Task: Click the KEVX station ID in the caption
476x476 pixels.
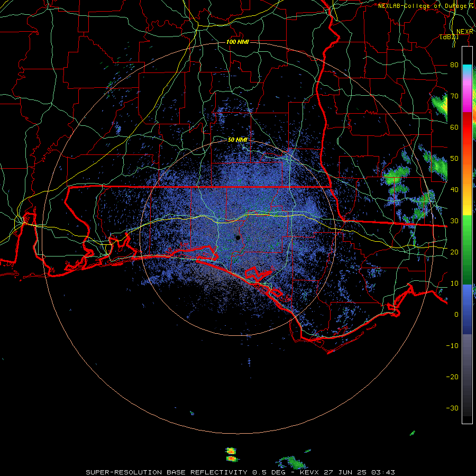Action: pos(310,472)
